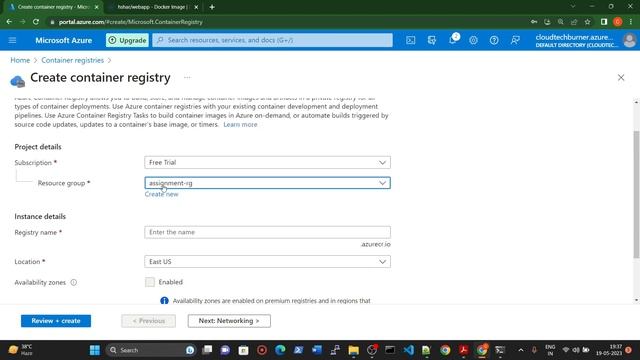Close the Docker Image browser tab

tap(196, 7)
